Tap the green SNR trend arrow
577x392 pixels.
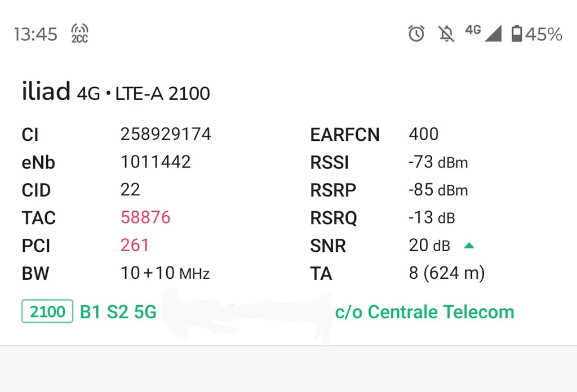(x=469, y=246)
